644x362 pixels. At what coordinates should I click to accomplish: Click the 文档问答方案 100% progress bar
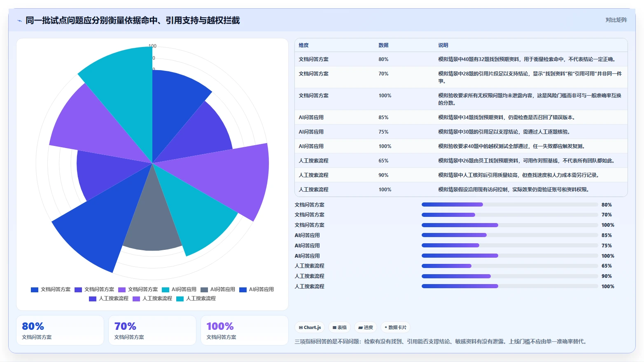coord(510,225)
